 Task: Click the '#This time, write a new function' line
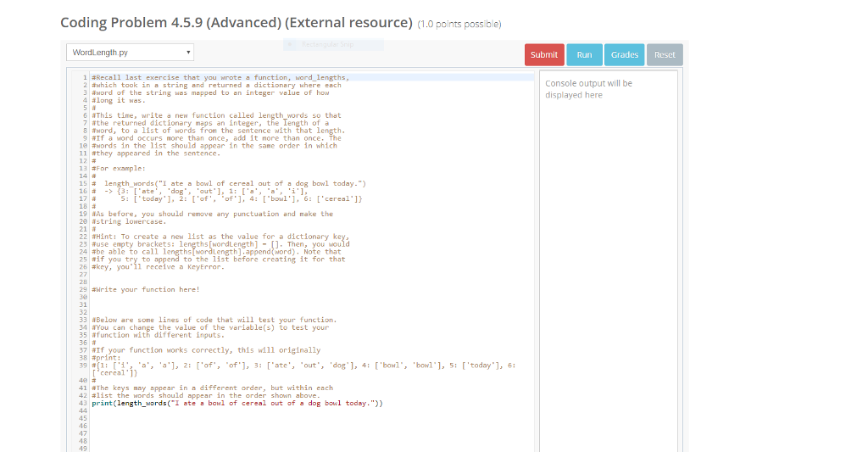click(x=216, y=116)
